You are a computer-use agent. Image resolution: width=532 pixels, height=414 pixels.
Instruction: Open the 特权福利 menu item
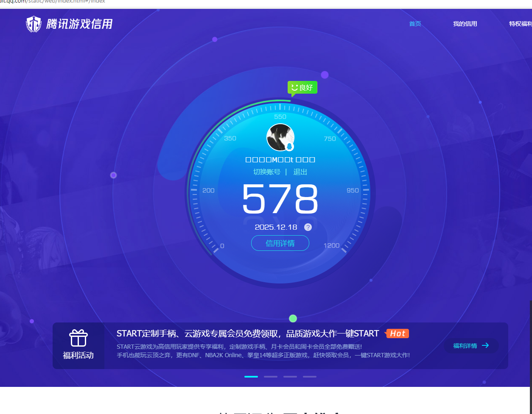(x=520, y=24)
